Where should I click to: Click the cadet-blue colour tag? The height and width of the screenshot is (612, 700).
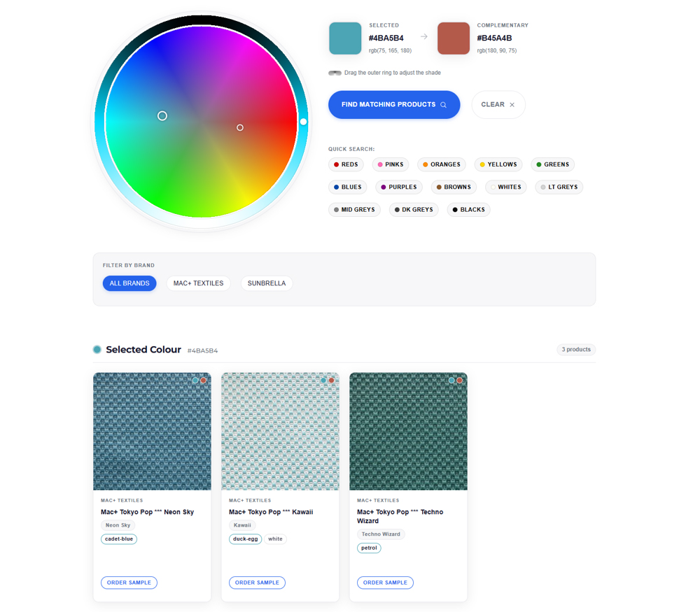[x=119, y=539]
